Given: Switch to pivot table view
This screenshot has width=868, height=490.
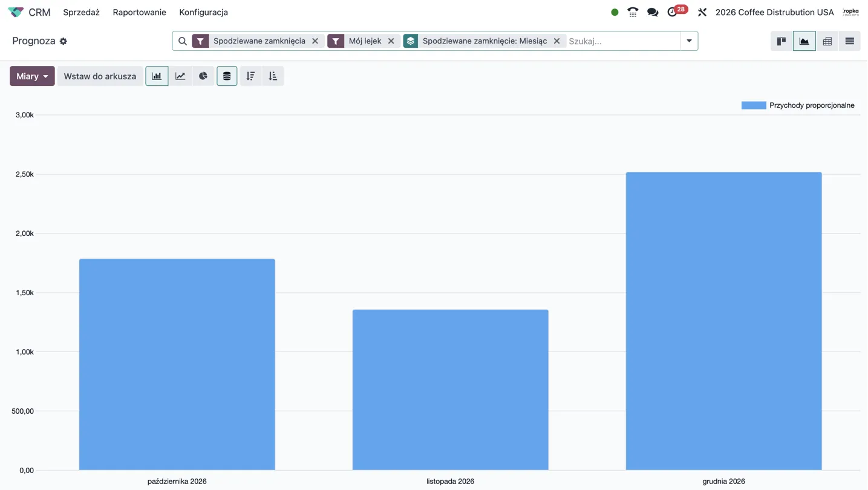Looking at the screenshot, I should (x=827, y=41).
